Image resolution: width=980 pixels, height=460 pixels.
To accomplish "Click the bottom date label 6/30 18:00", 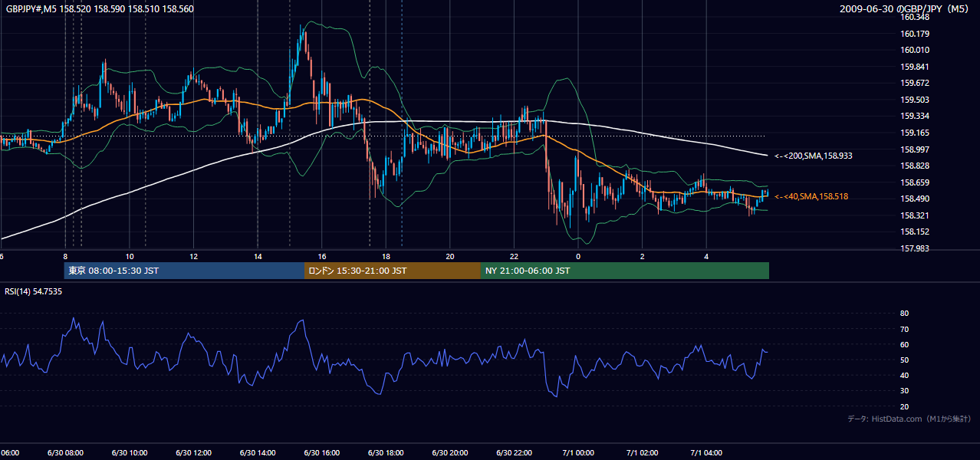I will point(386,452).
